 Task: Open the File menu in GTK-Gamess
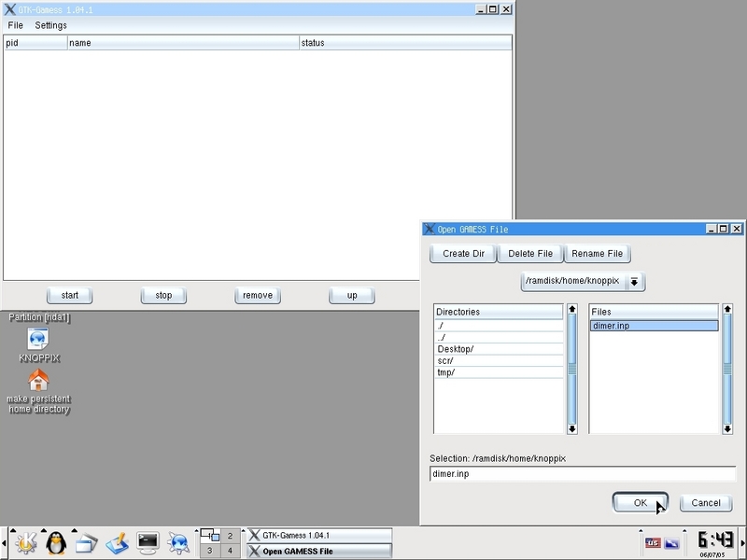pyautogui.click(x=15, y=25)
